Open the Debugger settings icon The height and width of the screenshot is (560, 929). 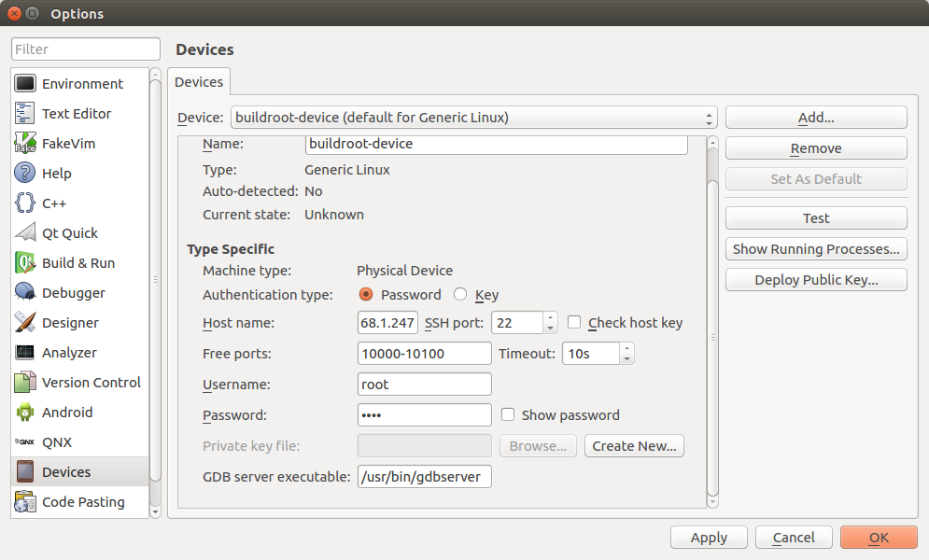coord(25,292)
